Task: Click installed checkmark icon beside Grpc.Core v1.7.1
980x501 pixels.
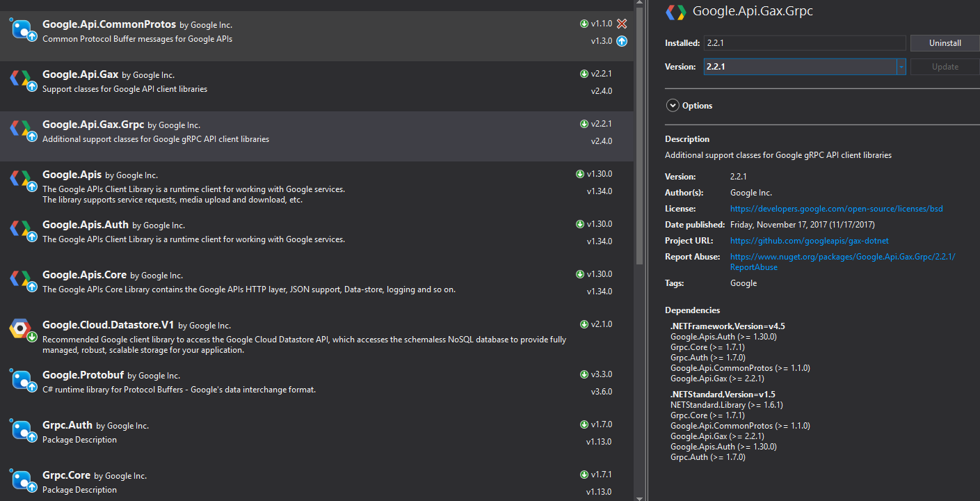Action: pyautogui.click(x=584, y=475)
